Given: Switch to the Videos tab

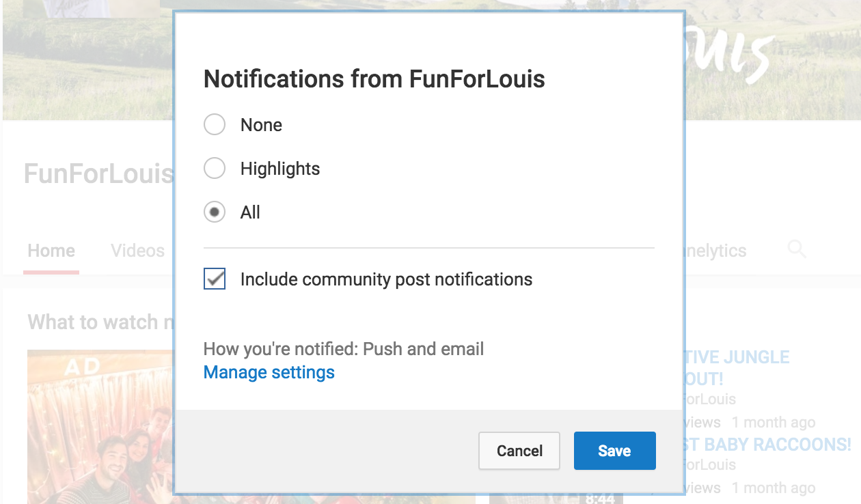Looking at the screenshot, I should (x=137, y=251).
